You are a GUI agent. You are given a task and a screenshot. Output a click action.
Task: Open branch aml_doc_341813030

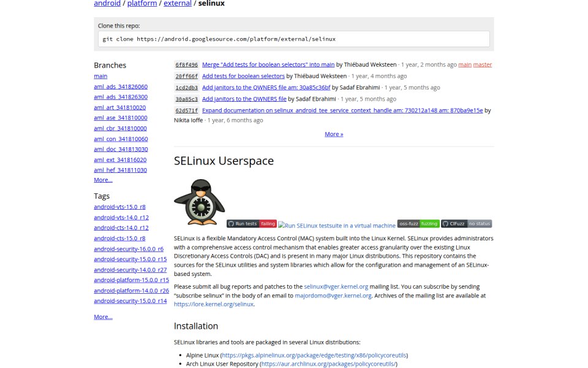[121, 150]
